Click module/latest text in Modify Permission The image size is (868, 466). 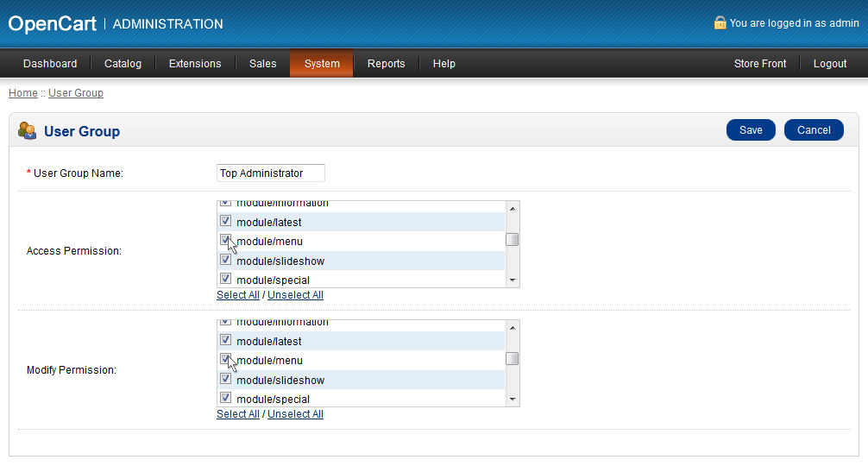(269, 342)
